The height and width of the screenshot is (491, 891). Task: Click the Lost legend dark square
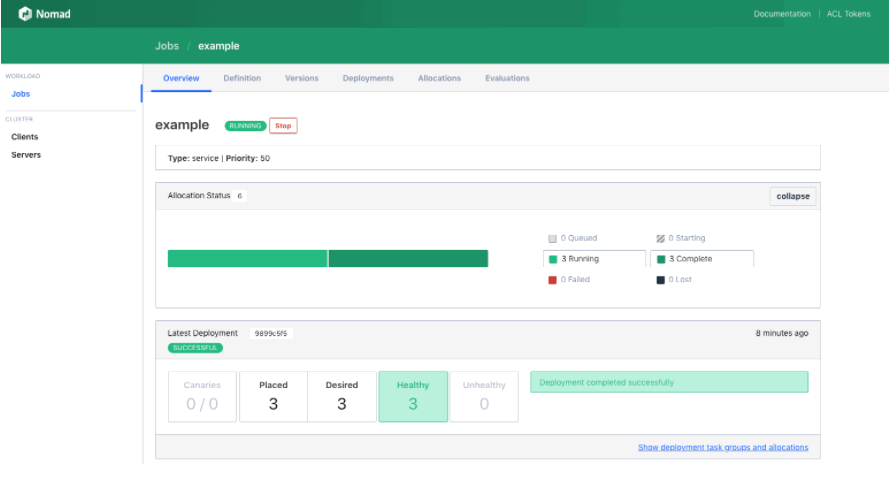click(660, 280)
